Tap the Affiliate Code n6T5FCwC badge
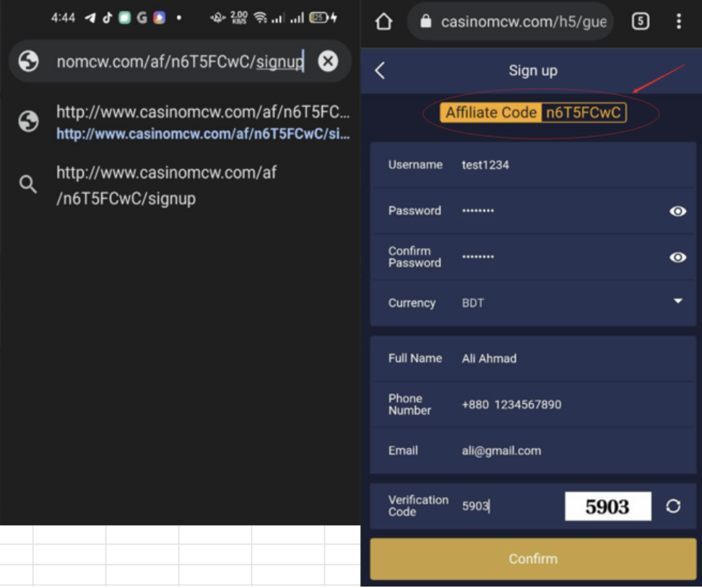Image resolution: width=702 pixels, height=588 pixels. point(533,113)
